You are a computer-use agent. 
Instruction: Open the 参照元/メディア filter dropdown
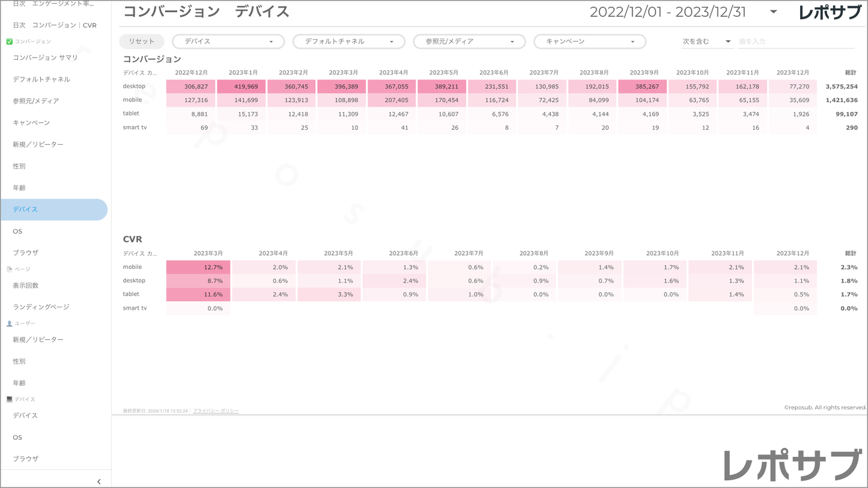point(469,41)
